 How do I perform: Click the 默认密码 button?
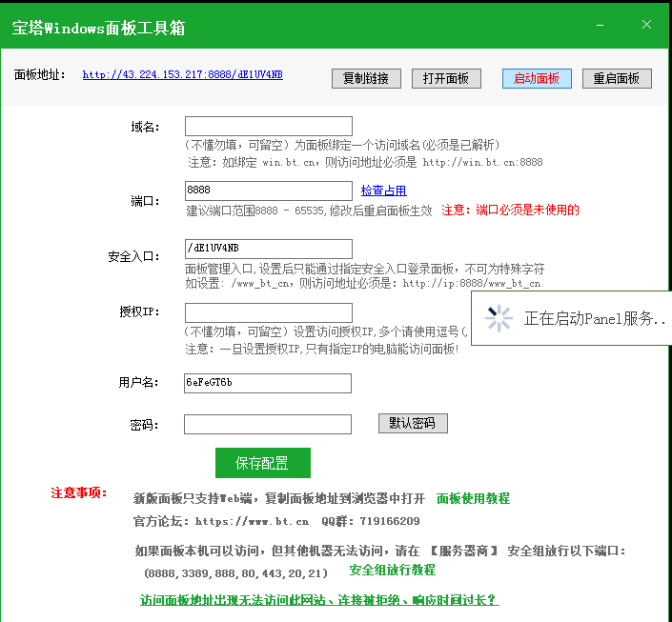(x=413, y=423)
